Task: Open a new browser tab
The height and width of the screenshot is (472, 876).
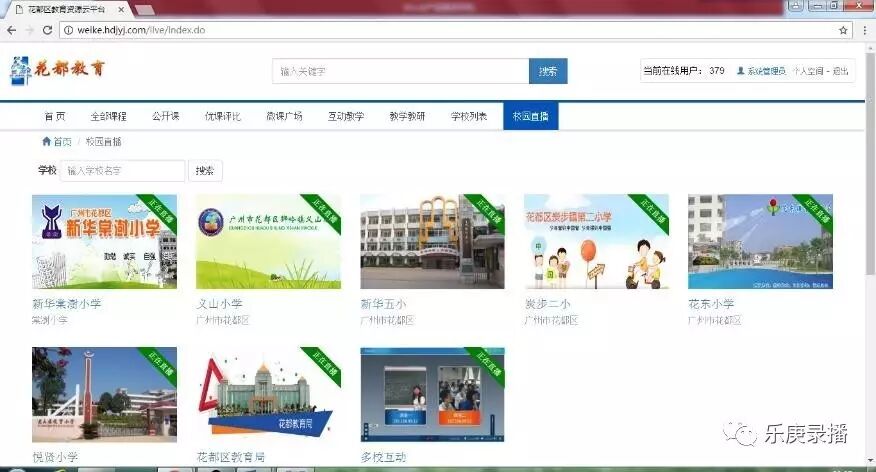Action: pos(144,10)
